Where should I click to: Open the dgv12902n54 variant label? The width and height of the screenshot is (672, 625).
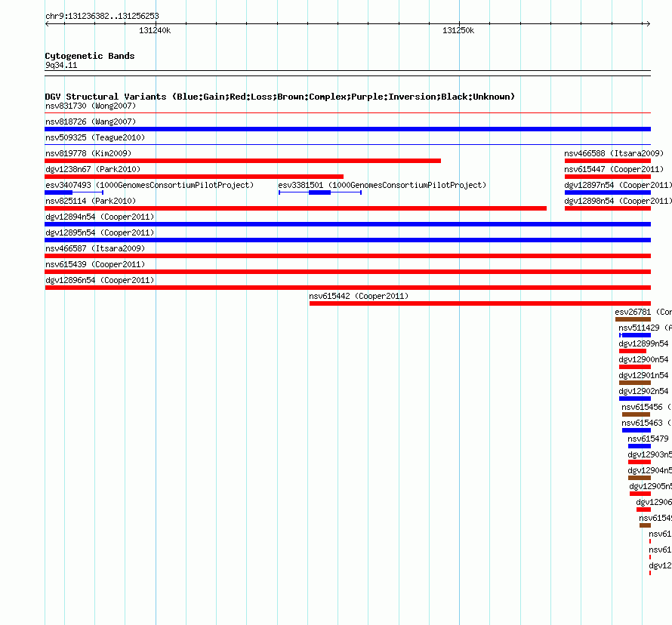[x=643, y=391]
